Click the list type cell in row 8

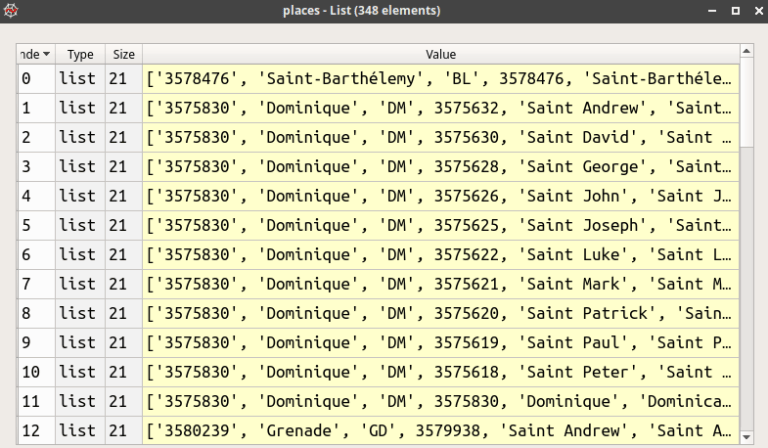pyautogui.click(x=80, y=313)
